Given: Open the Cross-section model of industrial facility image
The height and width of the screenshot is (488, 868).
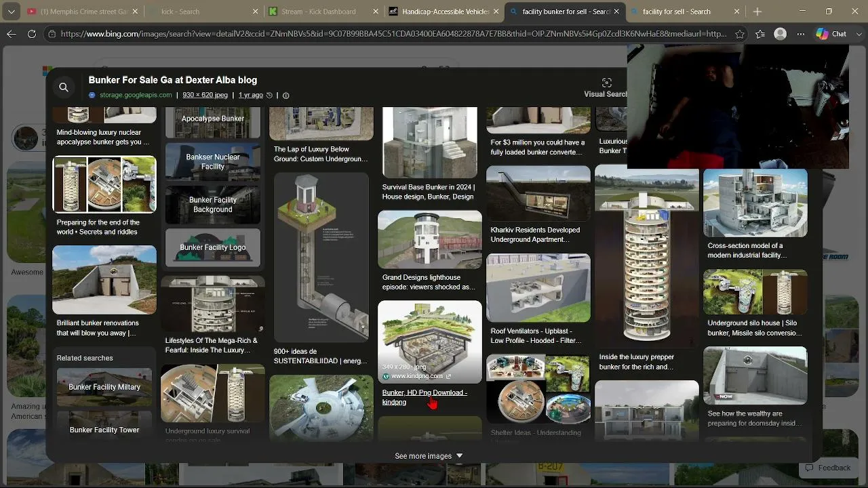Looking at the screenshot, I should (755, 203).
